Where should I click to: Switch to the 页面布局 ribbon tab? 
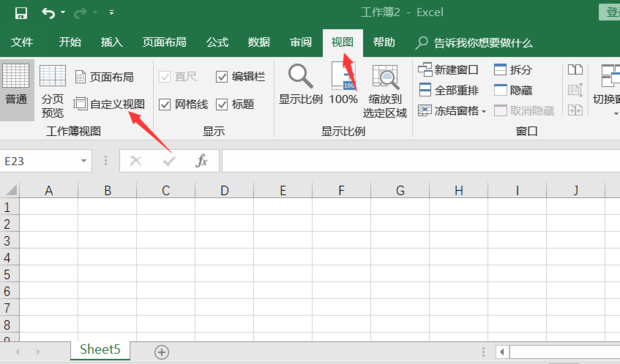[164, 42]
